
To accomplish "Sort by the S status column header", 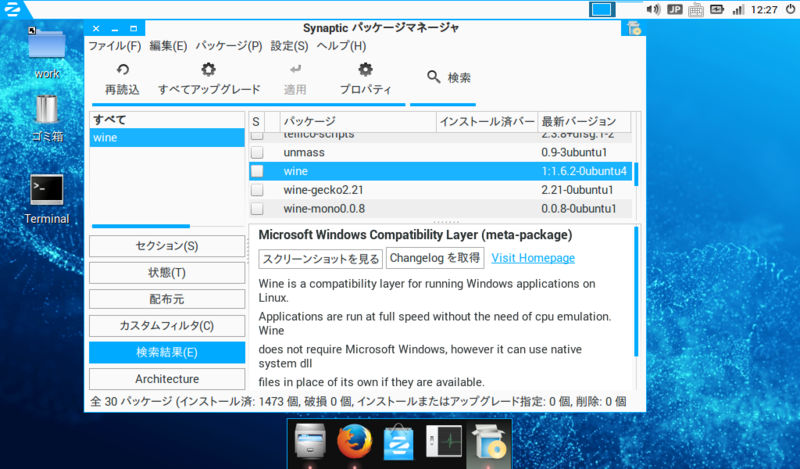I will (257, 121).
